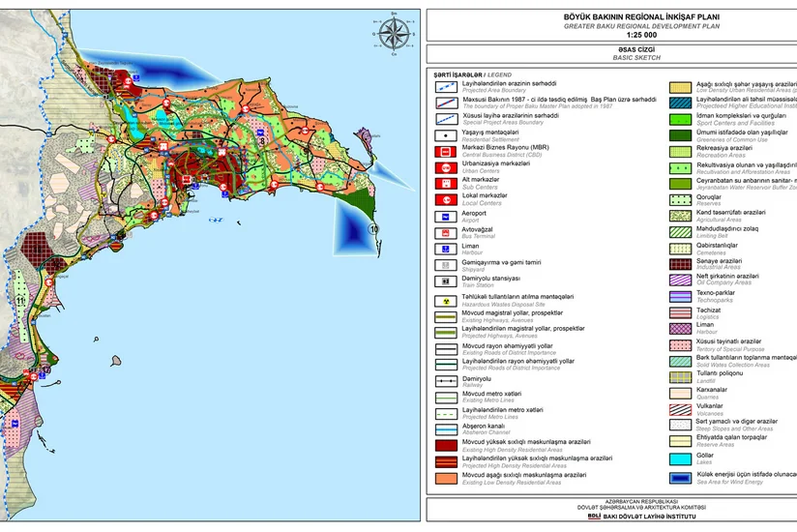797x532 pixels.
Task: Click the Jeyranbatan Water Reservoir Buffer swatch
Action: 680,184
